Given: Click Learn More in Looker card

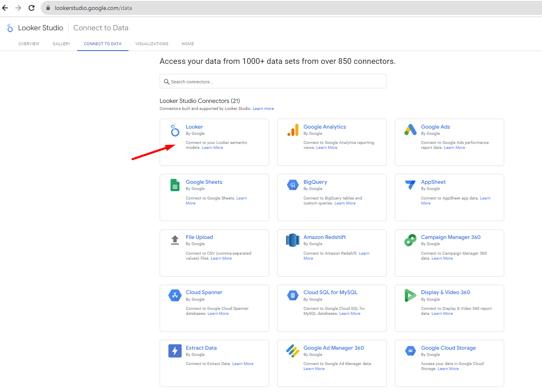Looking at the screenshot, I should pyautogui.click(x=212, y=148).
